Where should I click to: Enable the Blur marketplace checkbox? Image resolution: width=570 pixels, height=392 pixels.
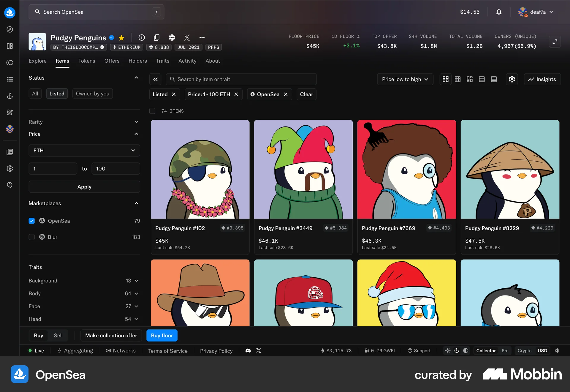[x=32, y=237]
